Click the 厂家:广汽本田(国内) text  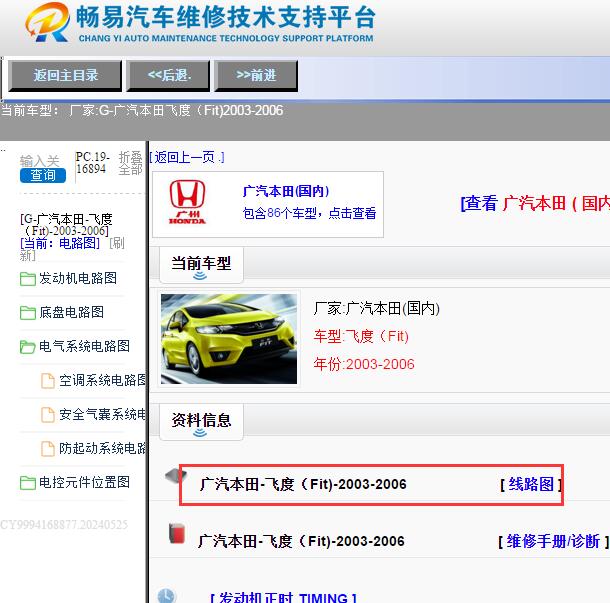tap(377, 309)
